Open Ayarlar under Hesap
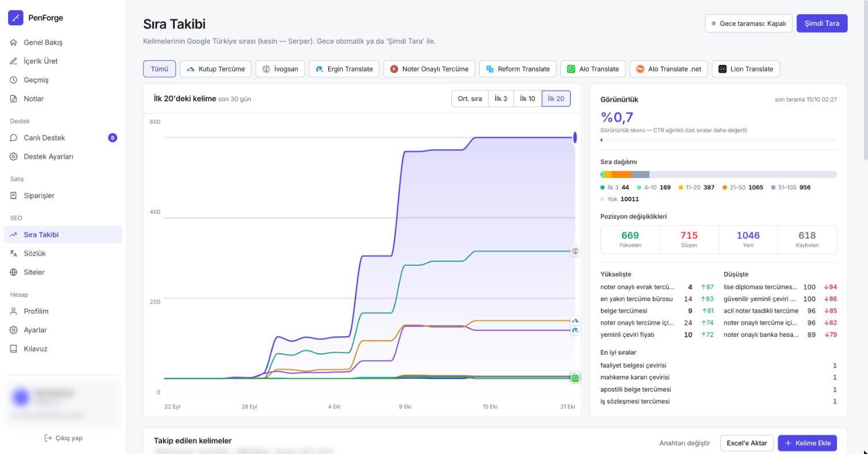868x454 pixels. (x=63, y=330)
